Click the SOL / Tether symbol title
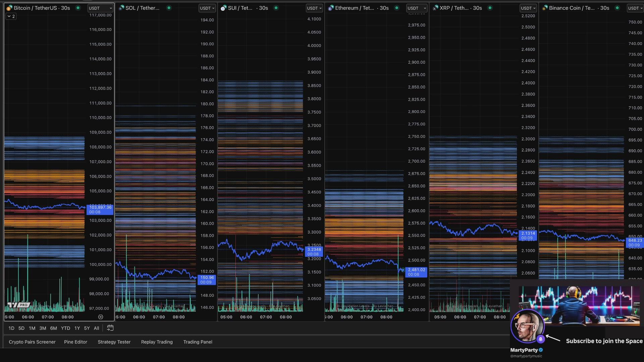This screenshot has width=644, height=362. 143,8
